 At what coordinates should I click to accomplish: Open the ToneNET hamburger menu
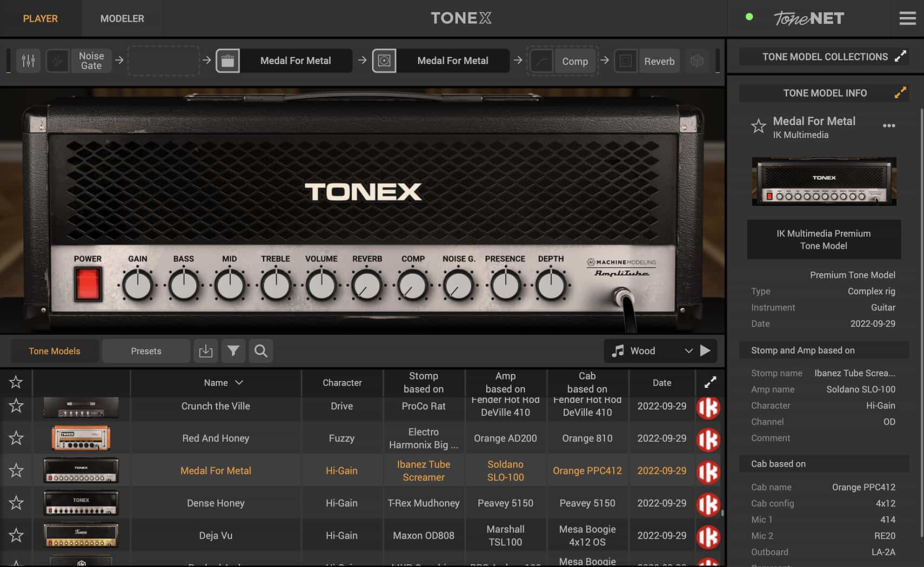point(907,18)
